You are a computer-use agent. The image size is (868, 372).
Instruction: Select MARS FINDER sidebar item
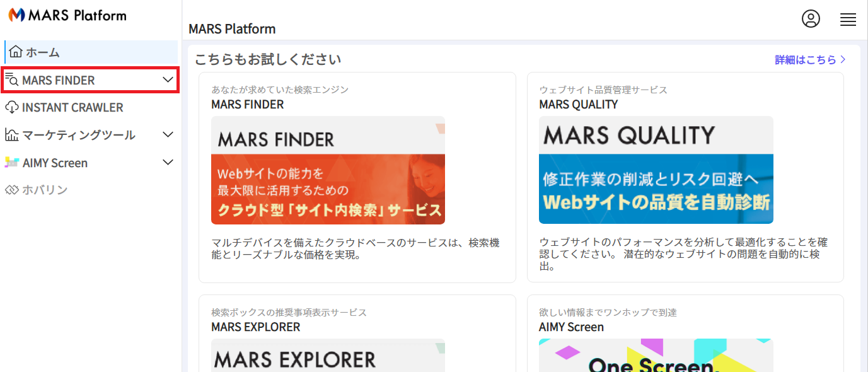pyautogui.click(x=90, y=80)
